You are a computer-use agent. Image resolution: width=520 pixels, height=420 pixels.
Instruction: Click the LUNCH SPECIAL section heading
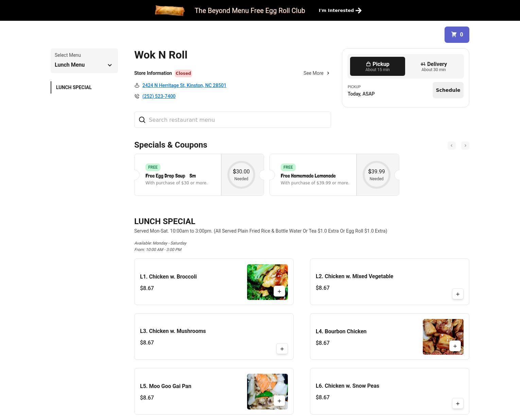point(165,221)
